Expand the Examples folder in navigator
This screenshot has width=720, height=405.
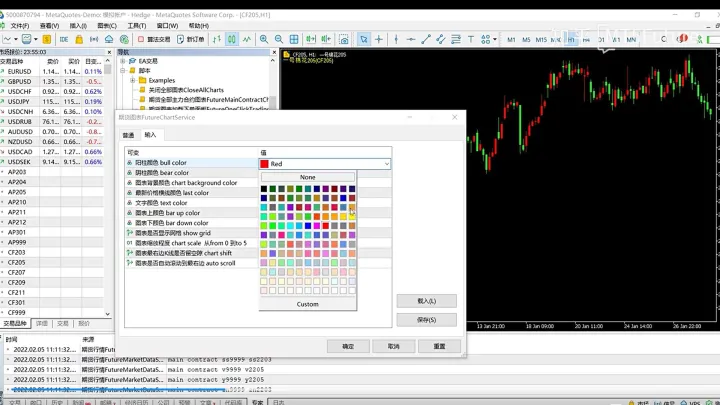pos(133,80)
